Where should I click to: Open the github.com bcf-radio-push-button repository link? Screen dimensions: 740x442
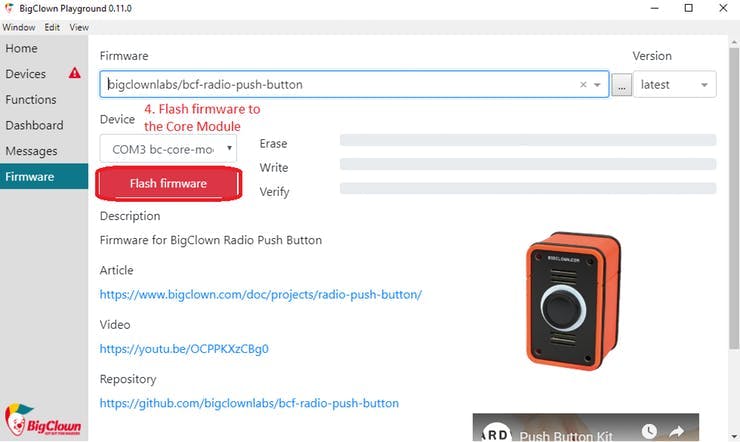pyautogui.click(x=249, y=403)
